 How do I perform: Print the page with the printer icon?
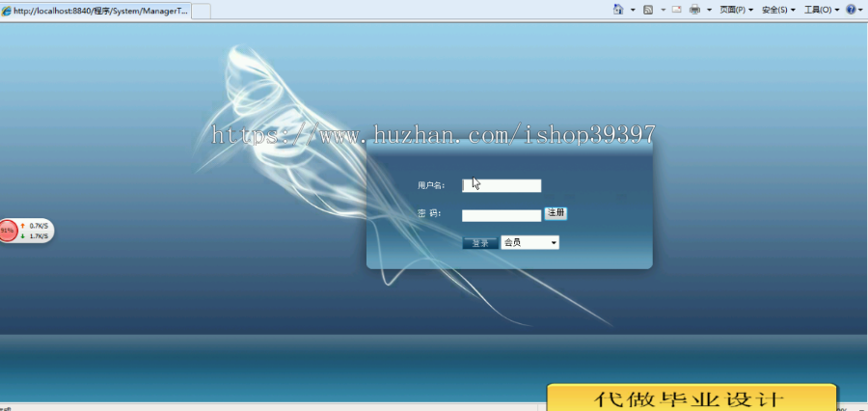[694, 10]
